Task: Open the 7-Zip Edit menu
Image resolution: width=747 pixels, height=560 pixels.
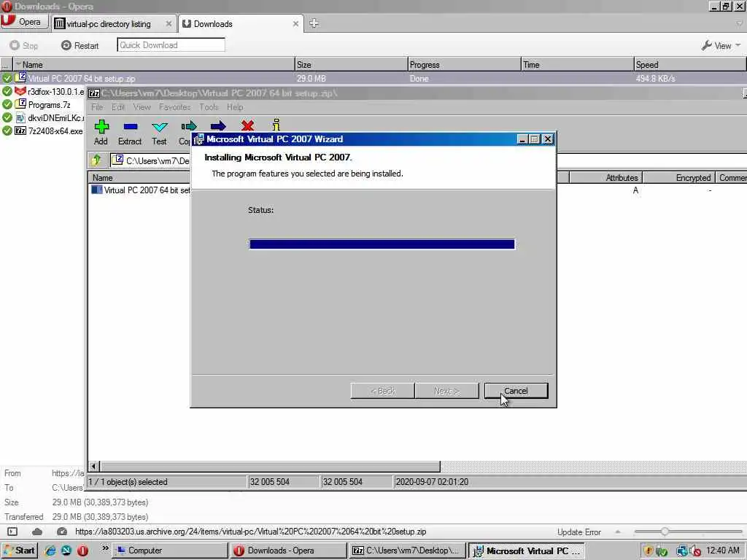Action: point(118,107)
